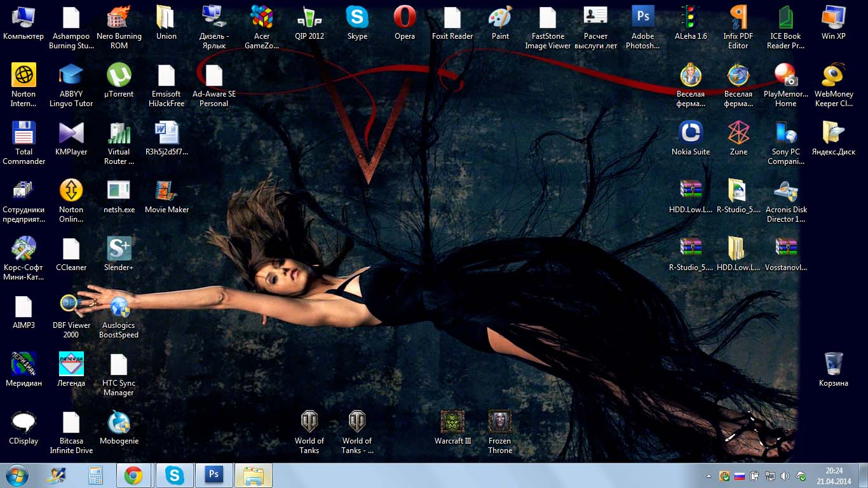
Task: Click the Warcraft III game icon
Action: coord(452,422)
